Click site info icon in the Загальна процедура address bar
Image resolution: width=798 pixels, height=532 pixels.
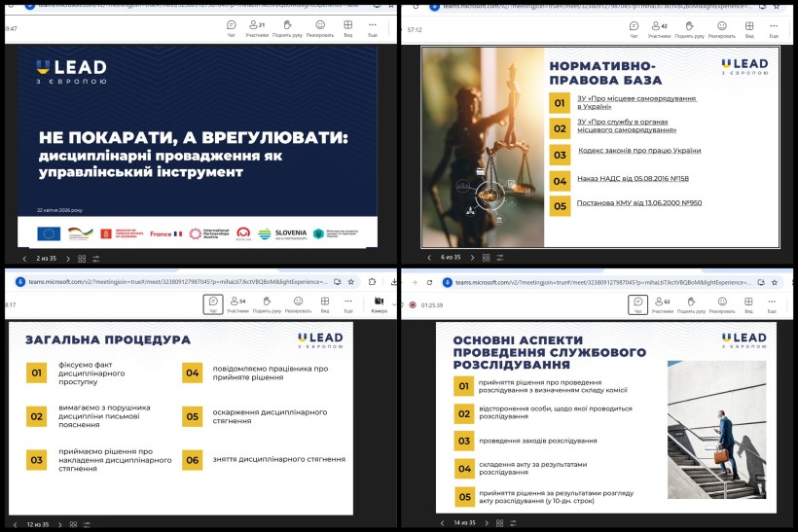(20, 282)
